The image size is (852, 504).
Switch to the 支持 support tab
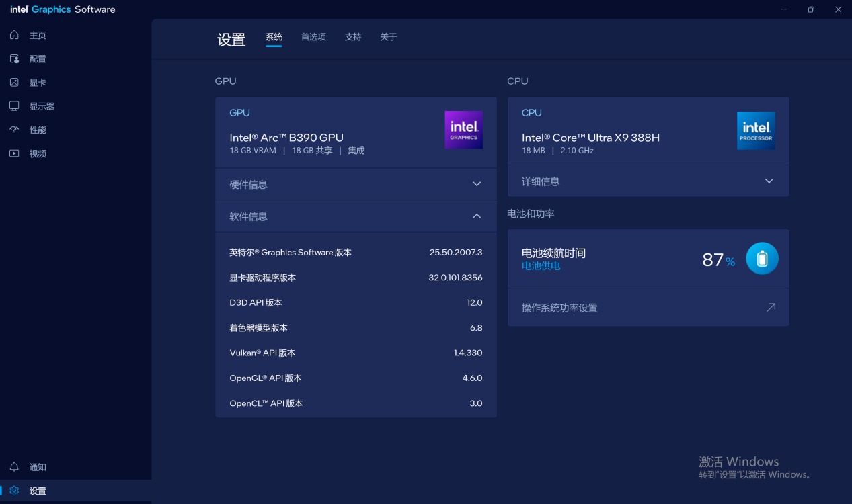coord(353,37)
